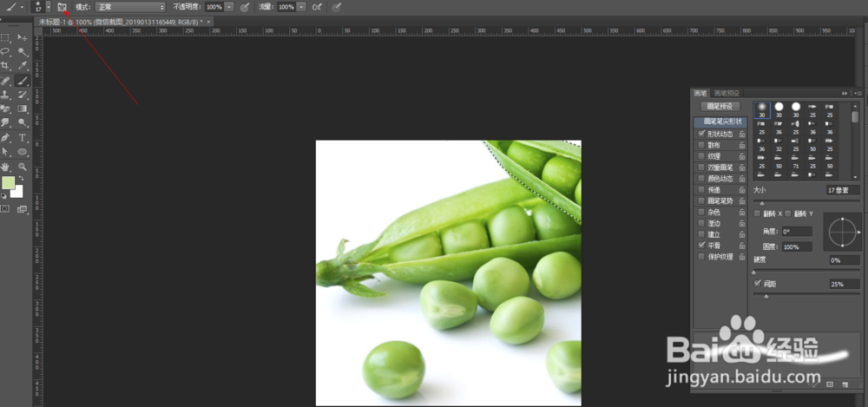Select the Move tool
The width and height of the screenshot is (868, 407).
[x=23, y=37]
